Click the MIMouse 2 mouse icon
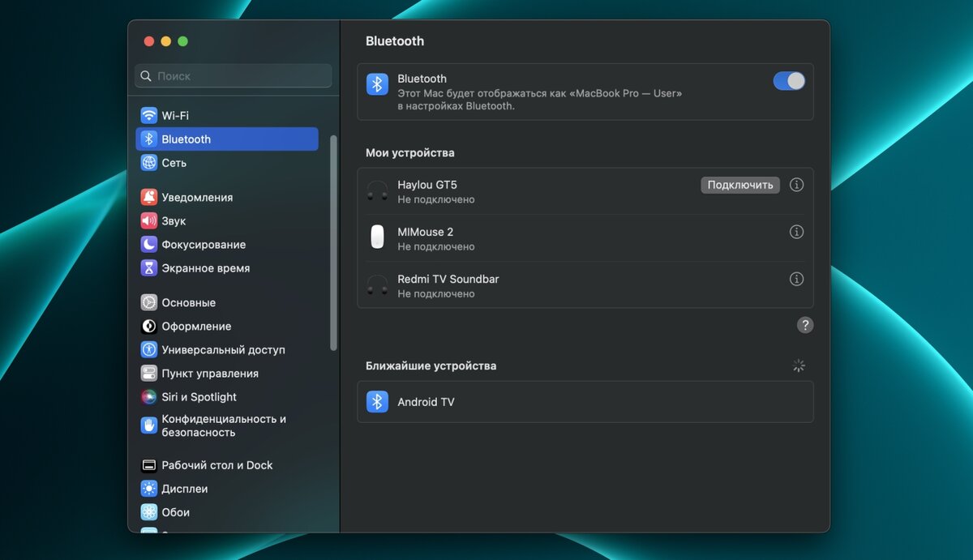This screenshot has width=973, height=560. [x=377, y=237]
